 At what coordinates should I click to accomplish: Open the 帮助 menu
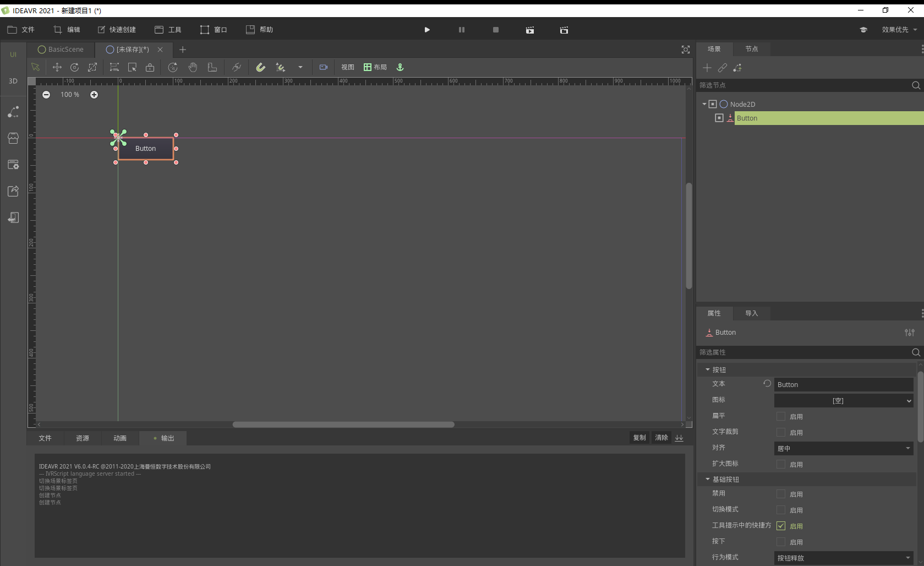(x=259, y=30)
